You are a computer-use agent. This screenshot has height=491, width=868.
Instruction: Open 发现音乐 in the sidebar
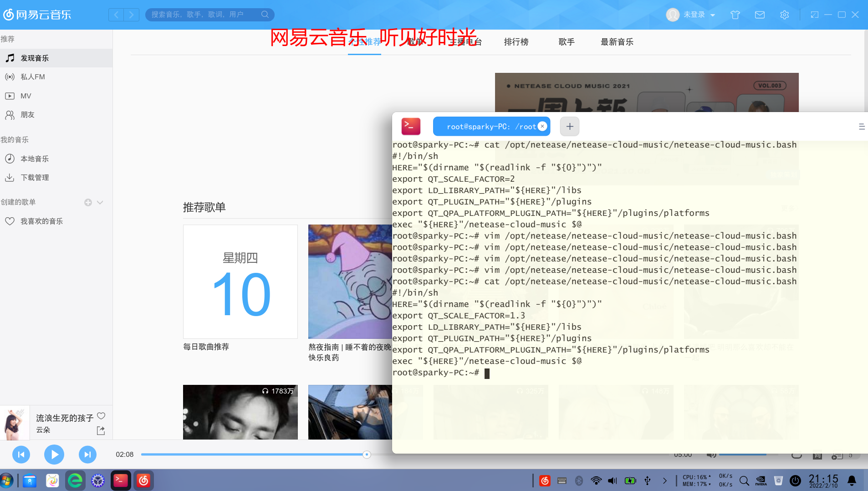click(56, 58)
